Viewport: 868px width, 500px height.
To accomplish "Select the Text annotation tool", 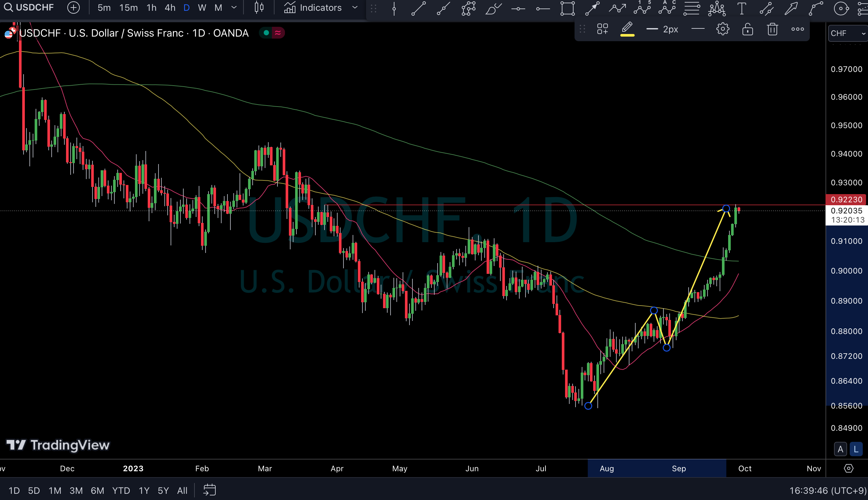I will (741, 8).
